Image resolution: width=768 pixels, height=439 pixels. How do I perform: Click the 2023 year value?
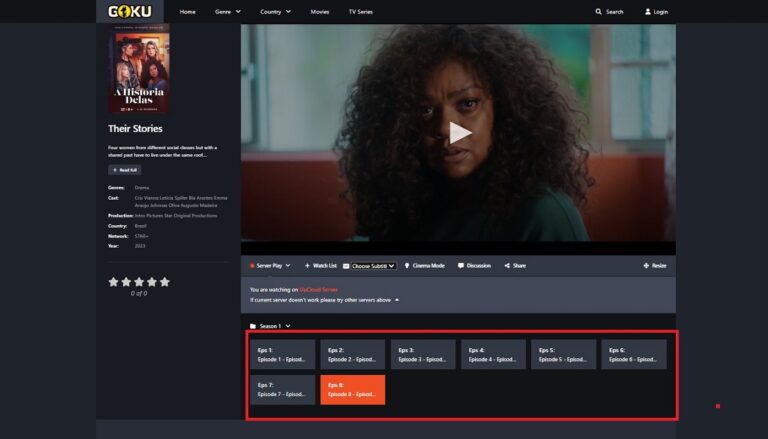tap(140, 246)
